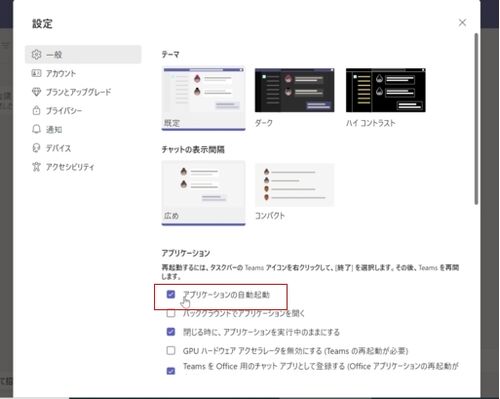Toggle Teams を Office 用のチャット アプリとして登録する checkbox
Viewport: 500px width, 399px height.
[x=171, y=371]
